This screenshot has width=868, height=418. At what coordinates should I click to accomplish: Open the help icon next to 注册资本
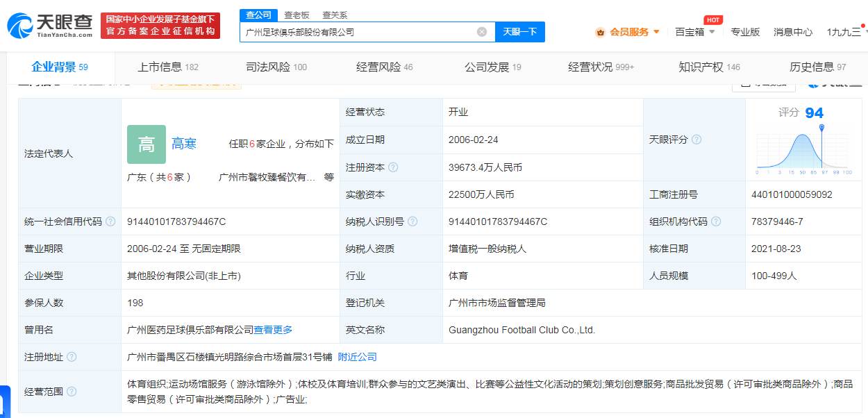click(x=393, y=167)
